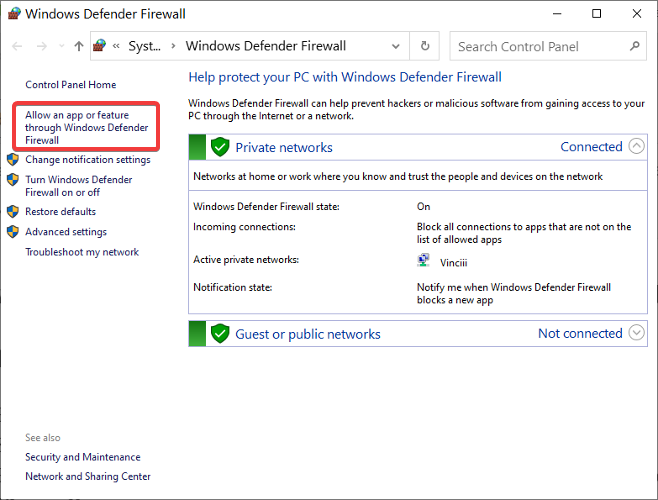The width and height of the screenshot is (658, 500).
Task: Open Control Panel Home
Action: (70, 85)
